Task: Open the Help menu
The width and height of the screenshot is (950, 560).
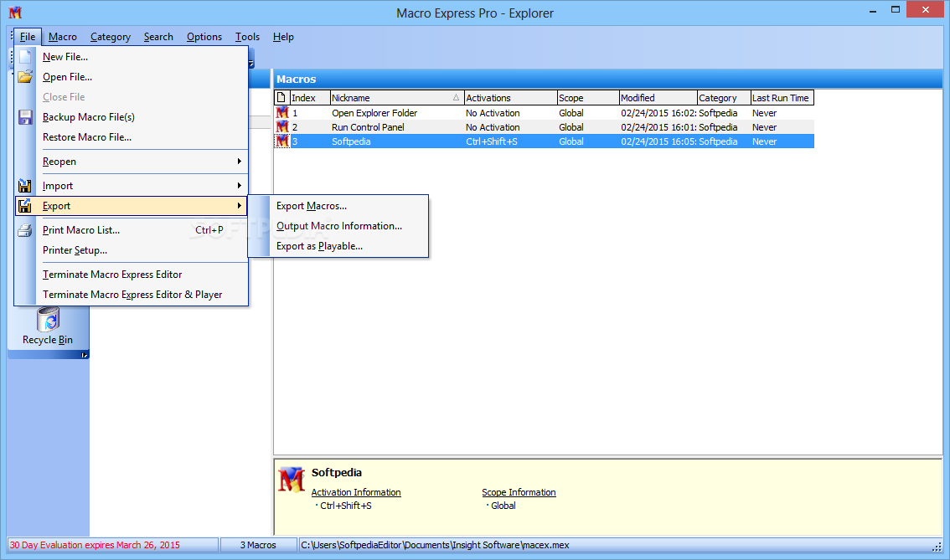Action: tap(283, 37)
